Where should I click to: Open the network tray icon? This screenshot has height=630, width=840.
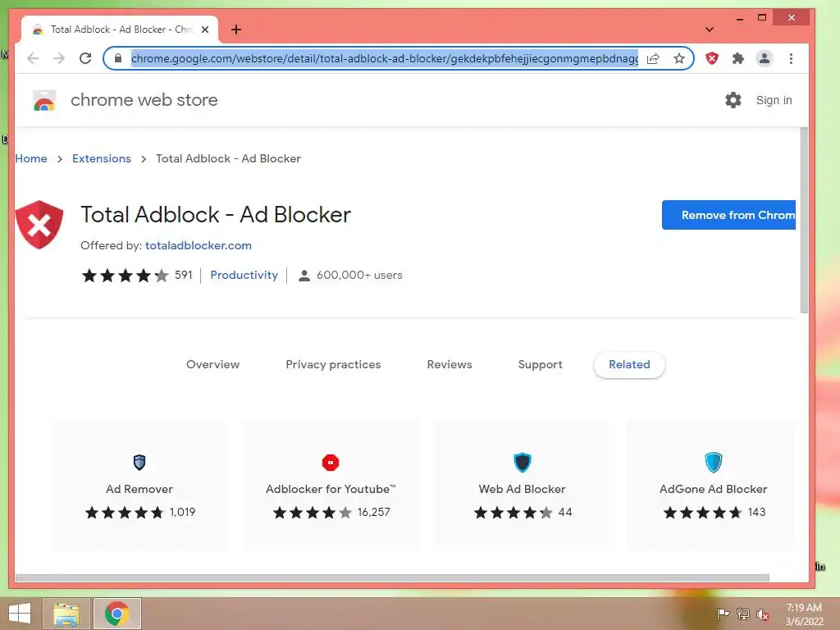743,614
